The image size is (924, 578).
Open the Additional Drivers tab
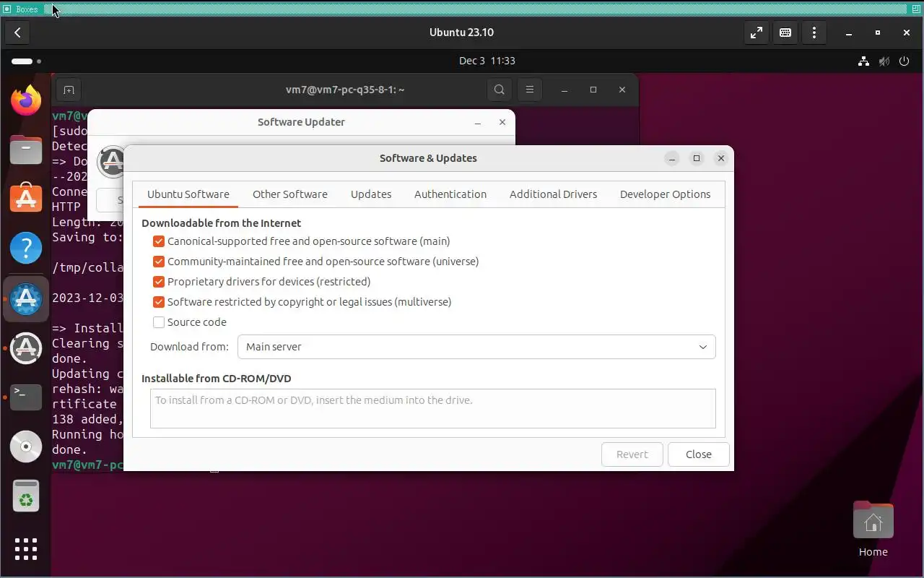pos(554,194)
